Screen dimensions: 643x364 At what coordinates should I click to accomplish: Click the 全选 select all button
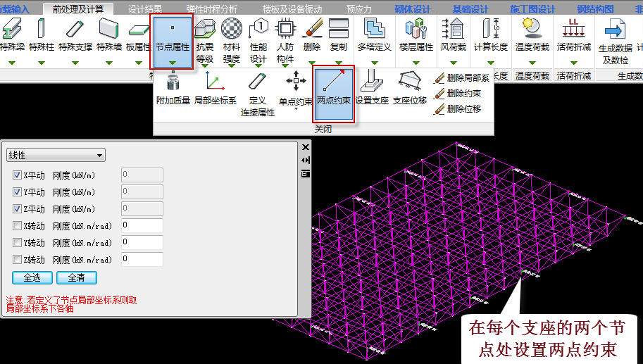tap(32, 278)
